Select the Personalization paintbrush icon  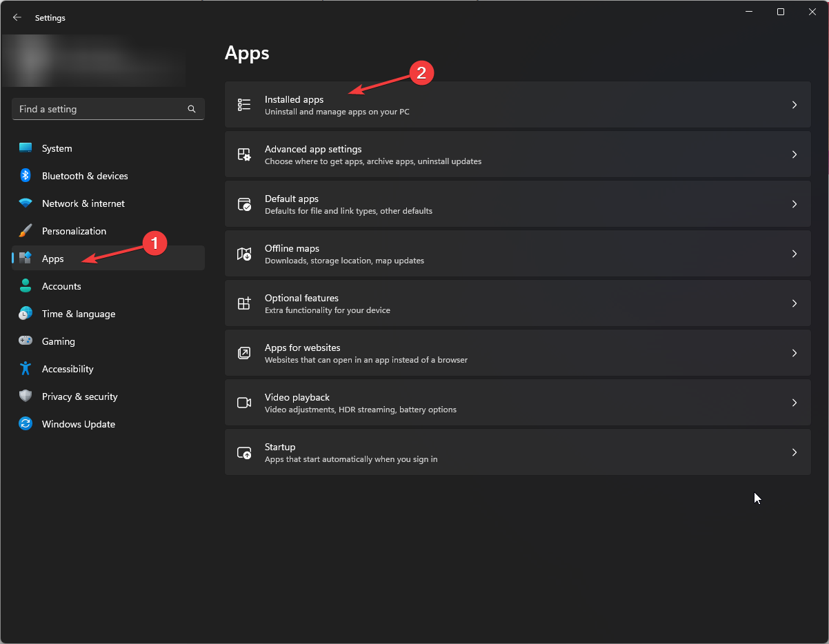point(26,231)
